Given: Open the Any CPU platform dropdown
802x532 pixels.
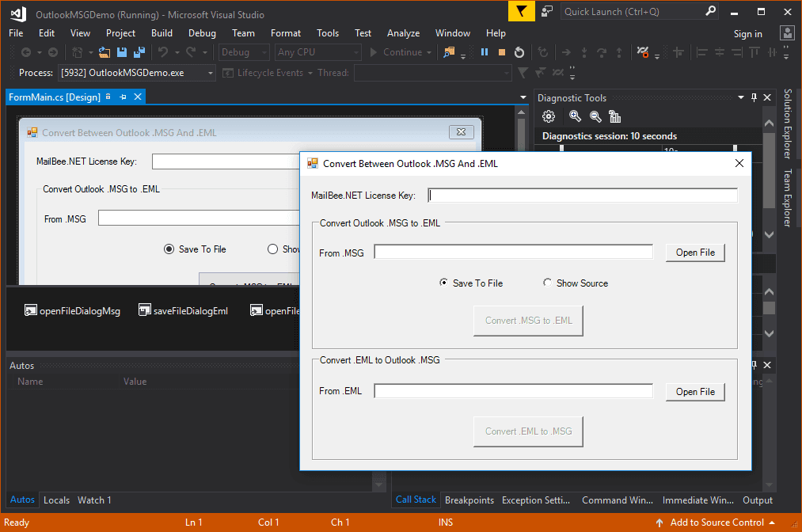Looking at the screenshot, I should coord(356,52).
